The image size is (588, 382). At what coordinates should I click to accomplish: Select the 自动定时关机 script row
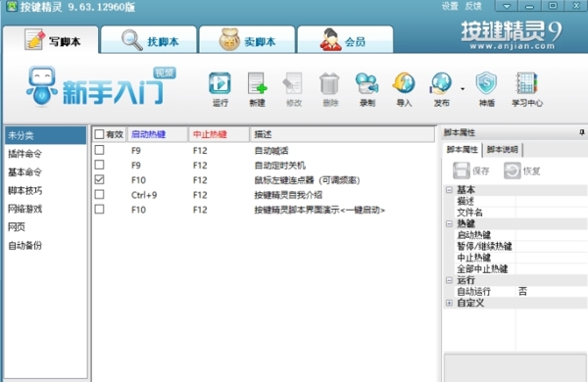pos(264,166)
